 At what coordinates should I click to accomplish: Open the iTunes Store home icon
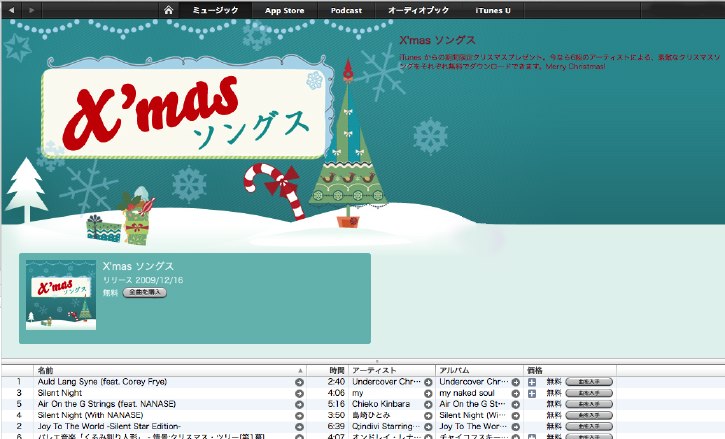169,10
